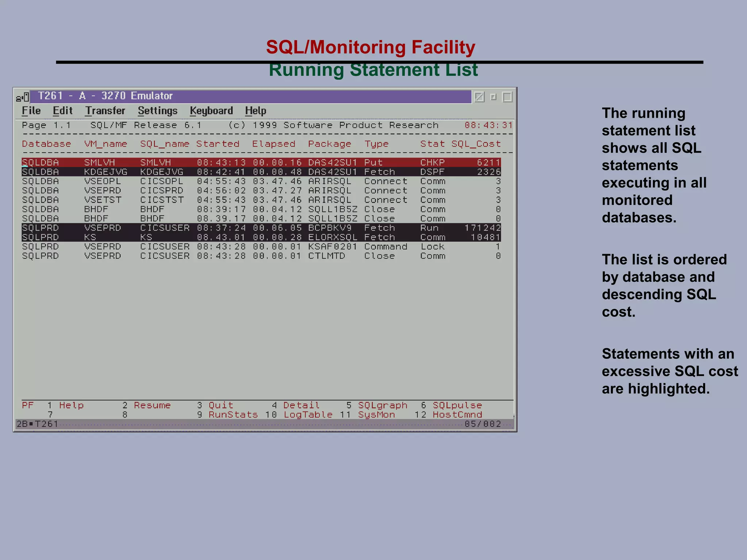Click SQL/MF Release 6.1 text in the header line

[146, 125]
